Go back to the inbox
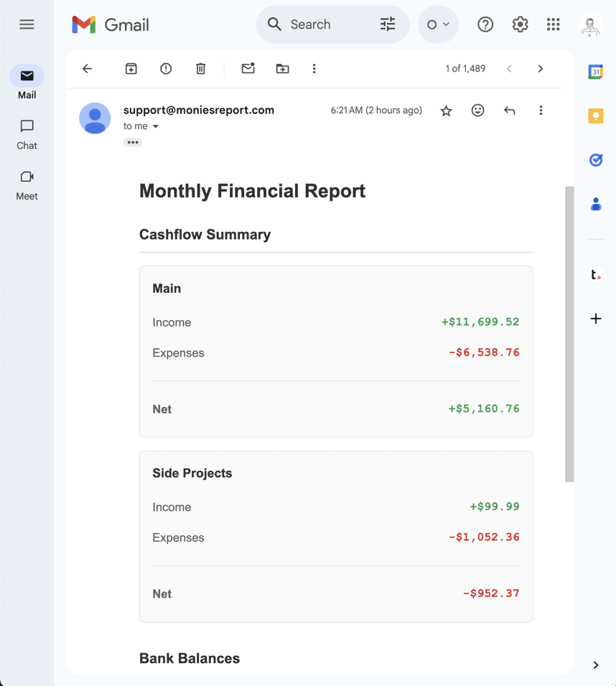This screenshot has height=686, width=616. 87,69
